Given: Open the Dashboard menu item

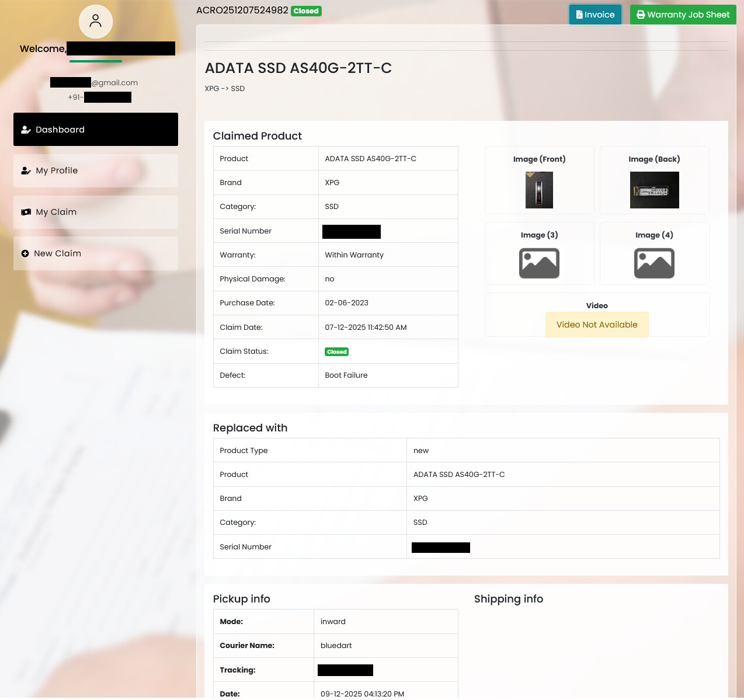Looking at the screenshot, I should 96,130.
